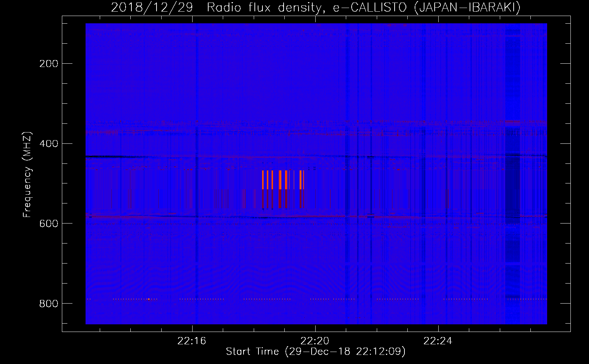Click the plot title "2018/12/29 Radio flux density, e-CALLISTO (JAPAN-IBARAKI)"
This screenshot has height=364, width=589.
316,7
